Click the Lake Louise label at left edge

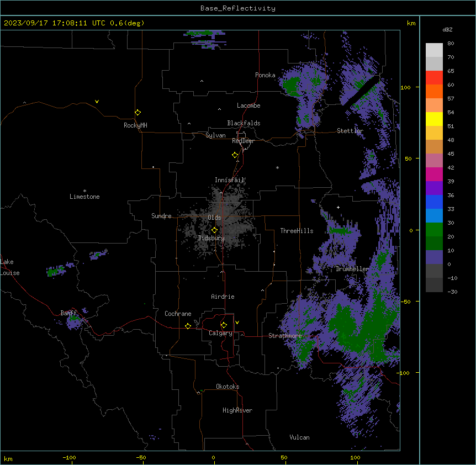(x=9, y=267)
